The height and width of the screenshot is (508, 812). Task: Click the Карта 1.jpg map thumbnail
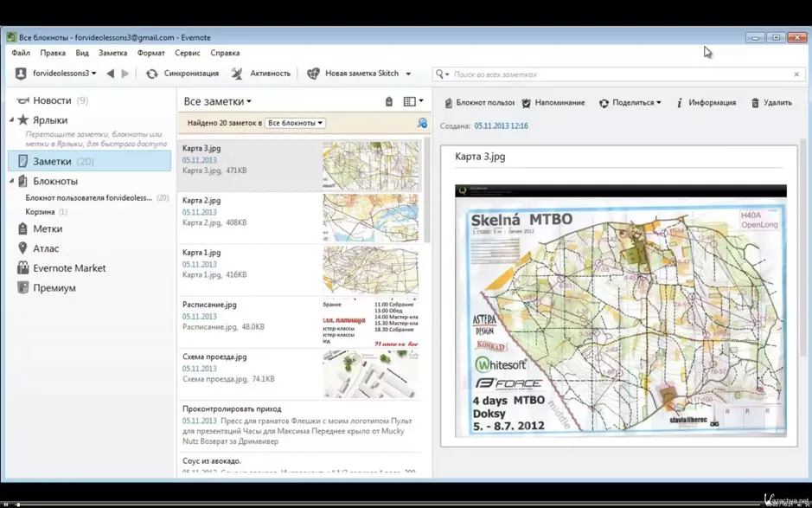pos(370,271)
